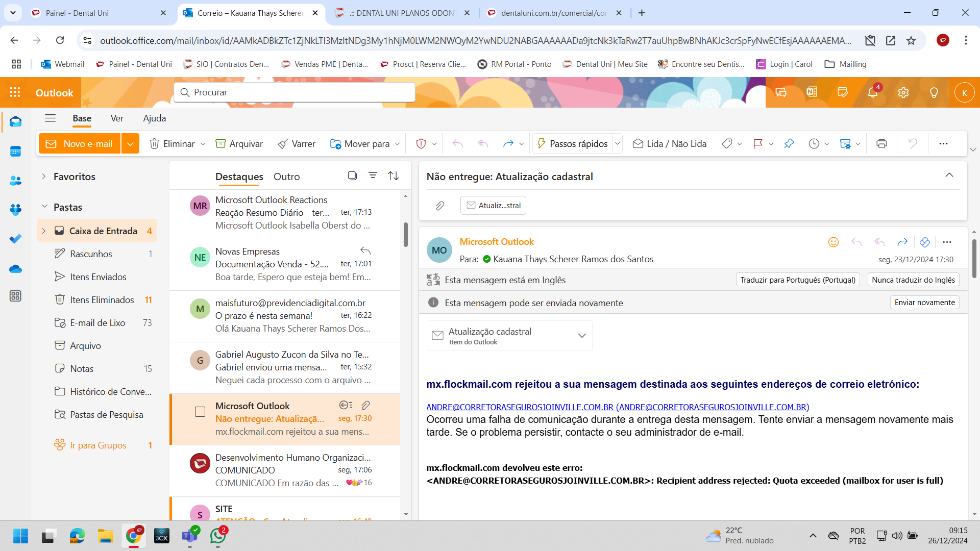
Task: Click the hamburger menu to hide the folder pane
Action: [50, 118]
